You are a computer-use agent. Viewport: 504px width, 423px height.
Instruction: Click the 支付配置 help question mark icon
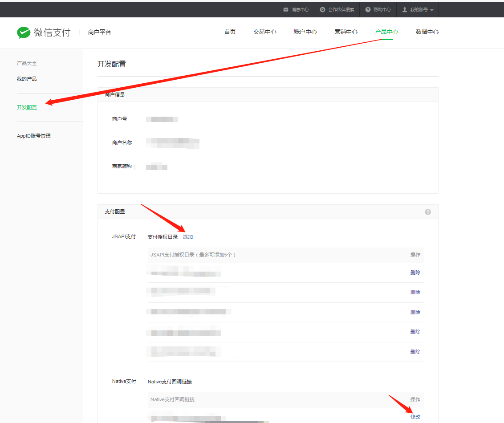pyautogui.click(x=428, y=212)
